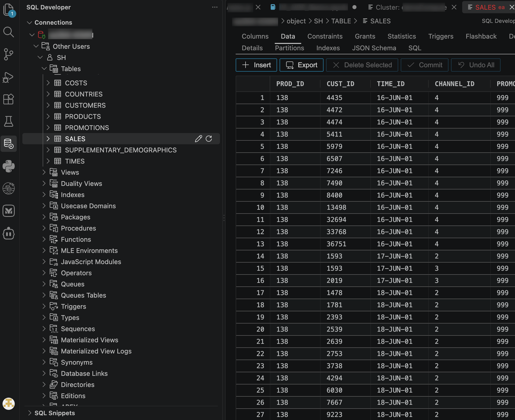Expand the Materialized Views folder

coord(44,340)
